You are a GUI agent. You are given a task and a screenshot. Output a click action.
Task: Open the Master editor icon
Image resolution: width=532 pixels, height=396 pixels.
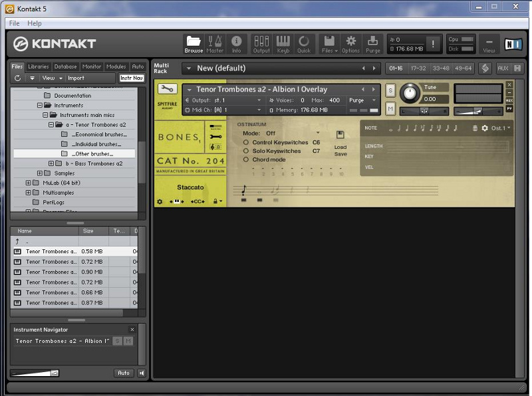click(x=215, y=44)
